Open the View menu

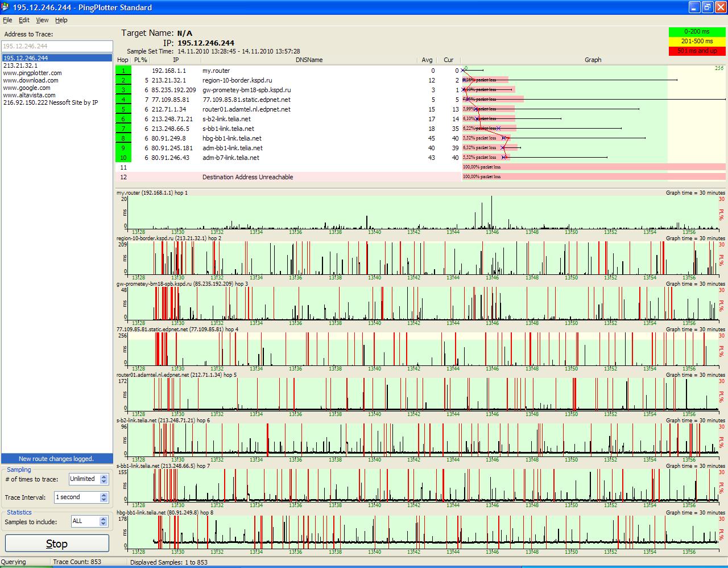pos(43,20)
